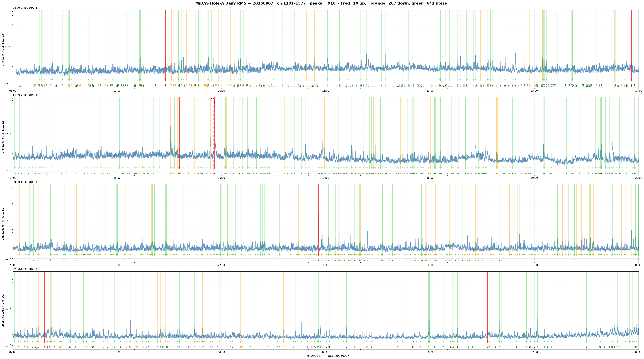The image size is (644, 359).
Task: Click the 19:00 tick label
Action: 534,178
